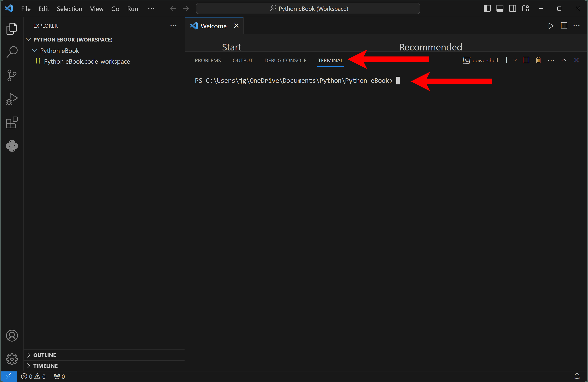Open the Source Control view
Viewport: 588px width, 382px height.
coord(12,75)
